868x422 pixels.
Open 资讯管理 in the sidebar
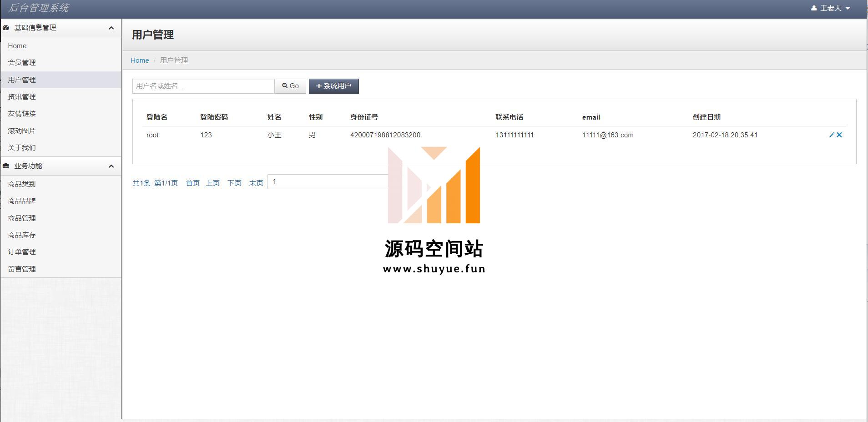[x=61, y=96]
